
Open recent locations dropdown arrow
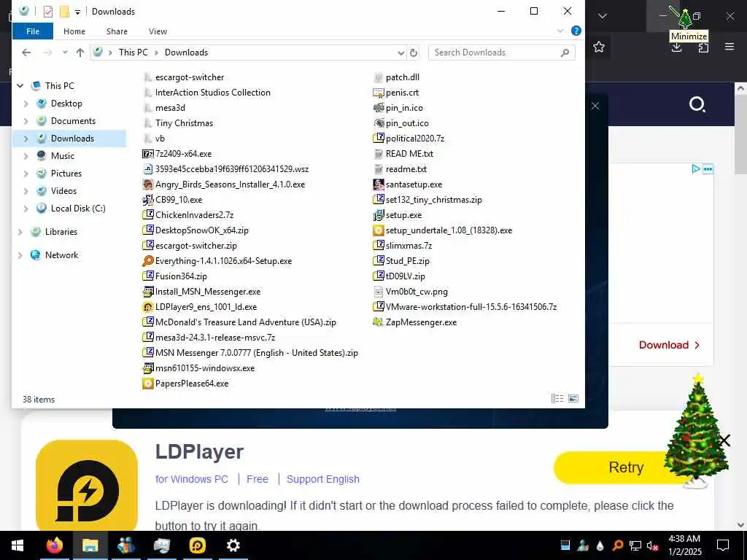pos(65,52)
